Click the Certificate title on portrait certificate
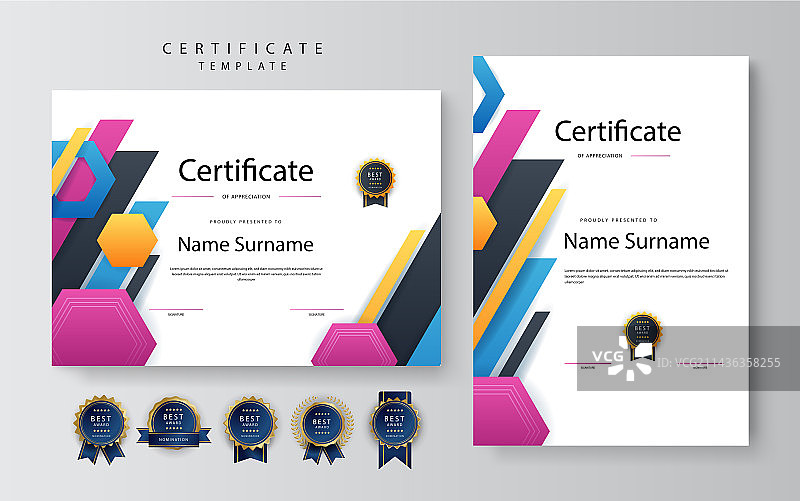This screenshot has height=501, width=800. (617, 131)
